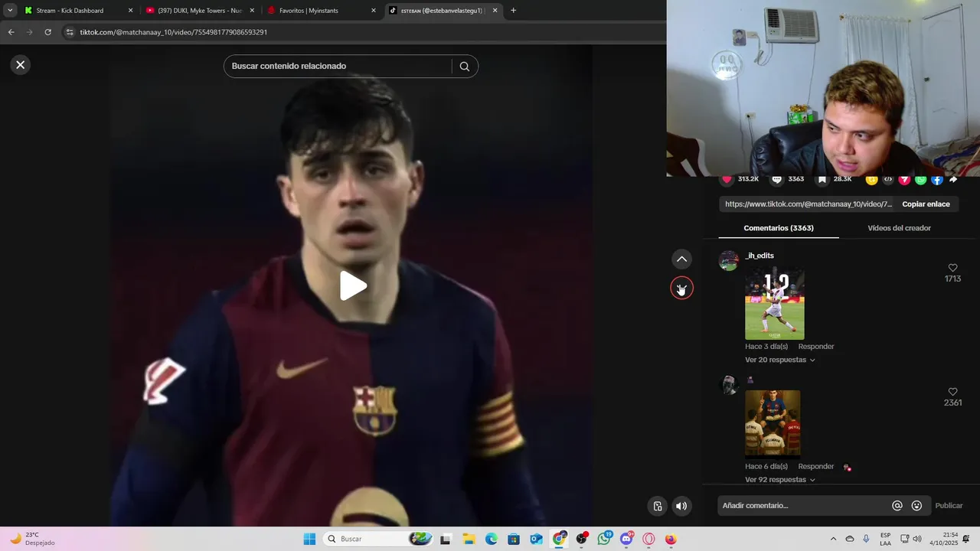Screen dimensions: 980x551
Task: Open new browser tab with plus button
Action: click(513, 11)
